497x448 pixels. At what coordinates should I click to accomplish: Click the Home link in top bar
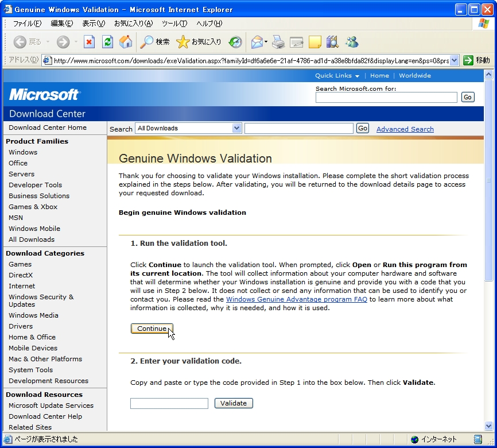[x=379, y=75]
